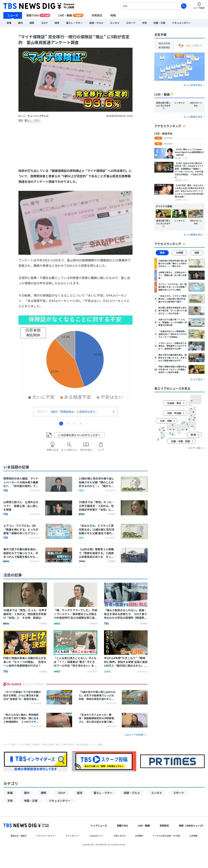The width and height of the screenshot is (208, 868).
Task: Click the blue search magnifier button
Action: 183,6
